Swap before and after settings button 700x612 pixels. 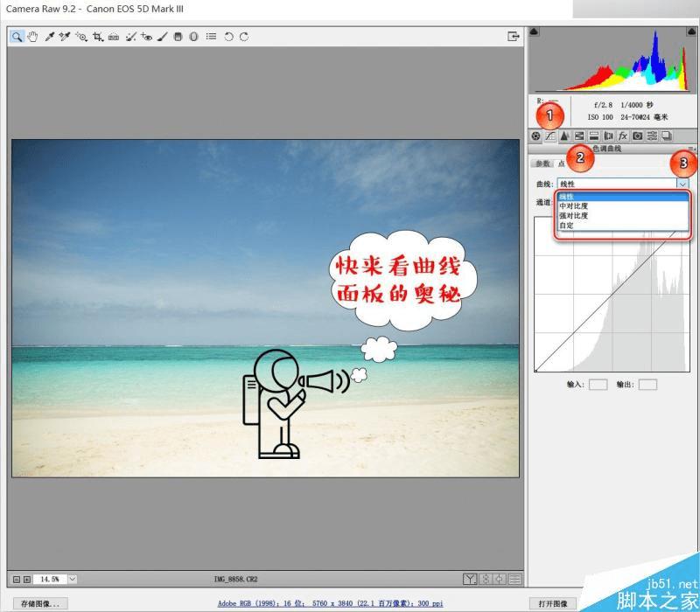point(486,579)
